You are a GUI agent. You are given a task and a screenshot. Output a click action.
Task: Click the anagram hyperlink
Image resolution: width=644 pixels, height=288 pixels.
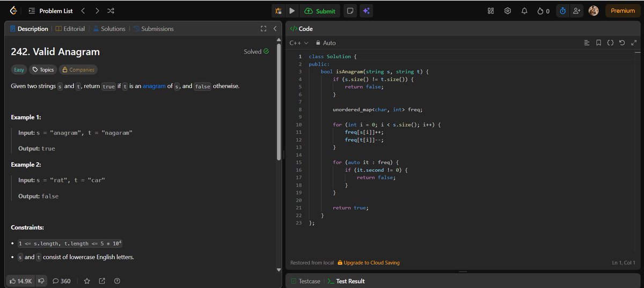[x=154, y=86]
